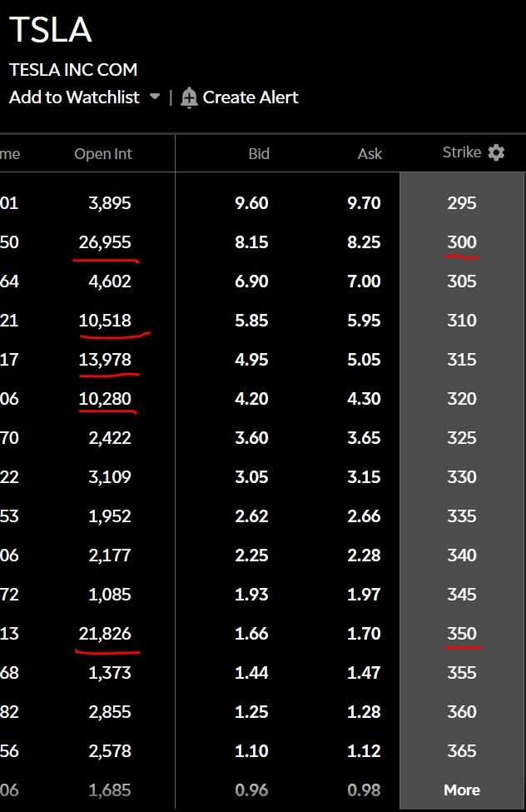Click the 5.85 bid price
The width and height of the screenshot is (526, 812).
[x=251, y=320]
